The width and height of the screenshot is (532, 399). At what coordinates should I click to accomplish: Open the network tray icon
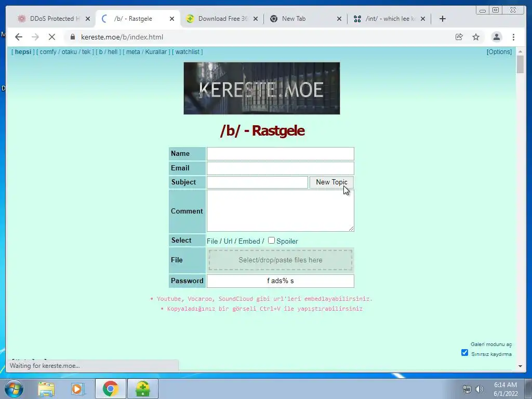coord(467,389)
